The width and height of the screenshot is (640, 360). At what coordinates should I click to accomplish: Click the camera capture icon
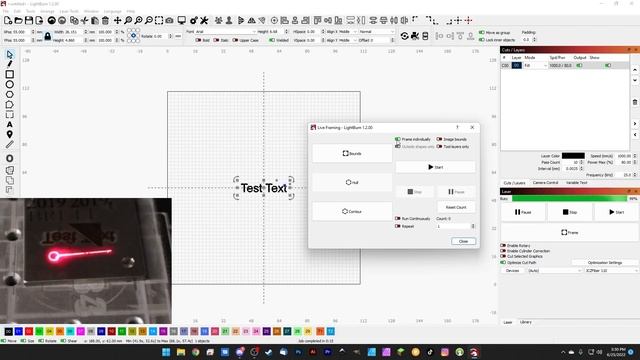pyautogui.click(x=169, y=20)
